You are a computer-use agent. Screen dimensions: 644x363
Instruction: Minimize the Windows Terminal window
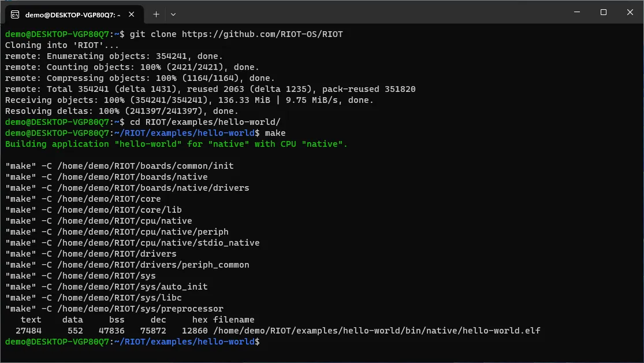point(576,12)
